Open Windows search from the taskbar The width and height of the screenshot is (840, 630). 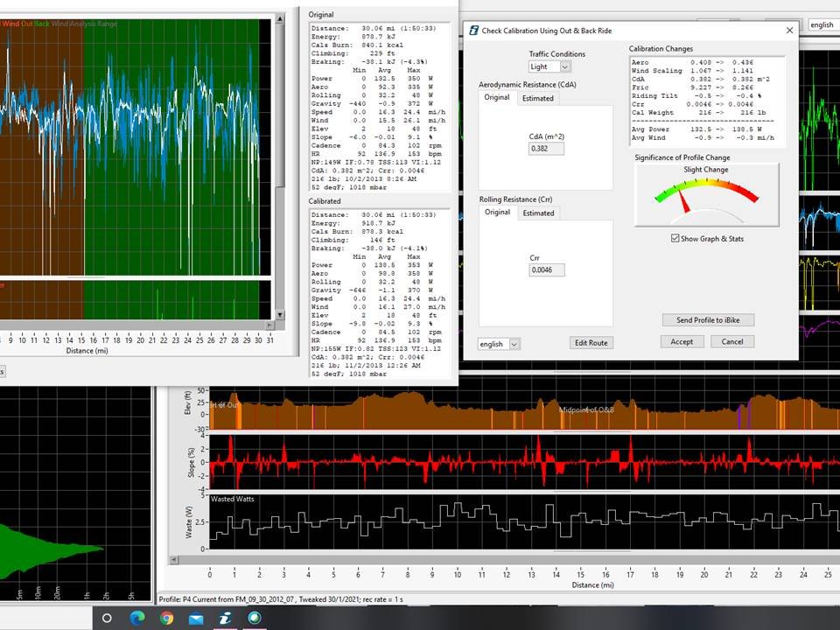pos(107,619)
